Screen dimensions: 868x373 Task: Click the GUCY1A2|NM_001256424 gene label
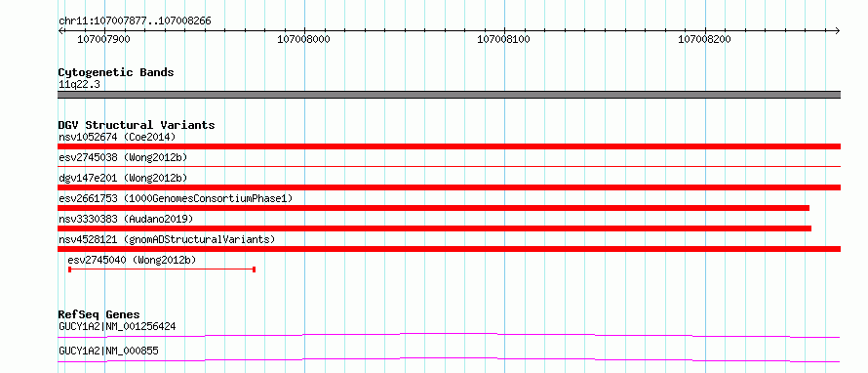point(117,326)
